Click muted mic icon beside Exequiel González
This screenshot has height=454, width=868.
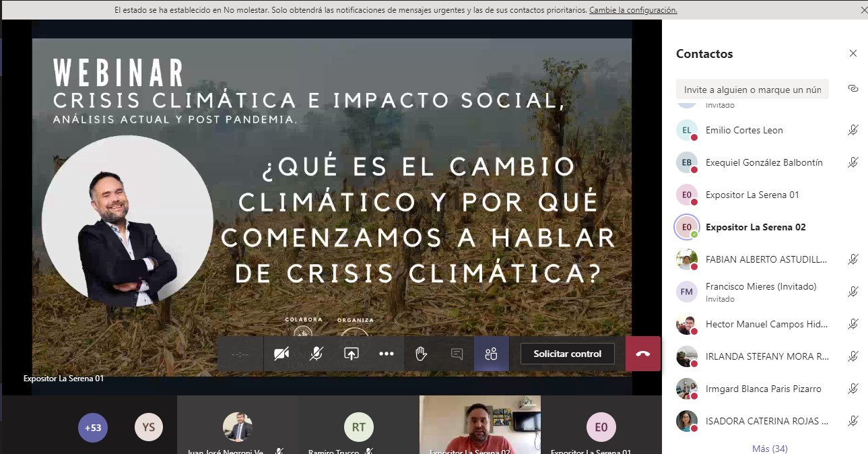(853, 162)
